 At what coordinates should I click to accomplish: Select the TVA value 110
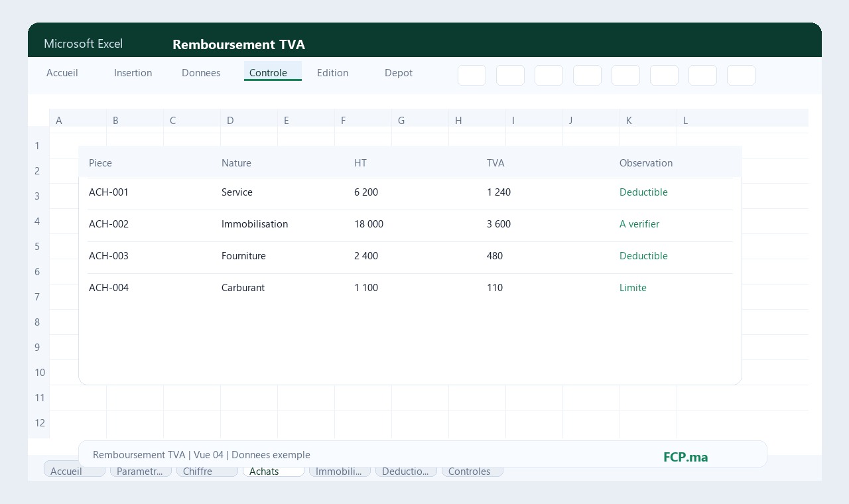(x=495, y=288)
